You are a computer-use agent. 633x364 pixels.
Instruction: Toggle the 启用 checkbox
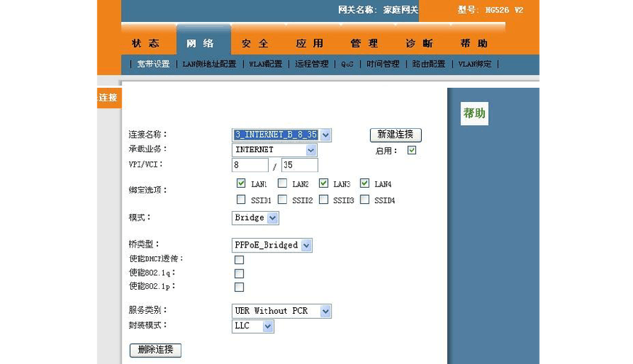point(412,151)
